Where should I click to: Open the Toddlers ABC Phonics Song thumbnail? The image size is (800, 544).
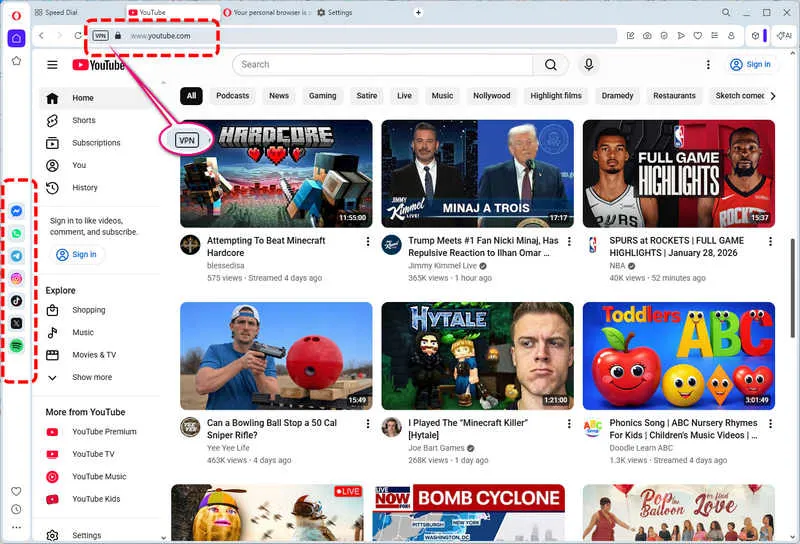point(679,356)
